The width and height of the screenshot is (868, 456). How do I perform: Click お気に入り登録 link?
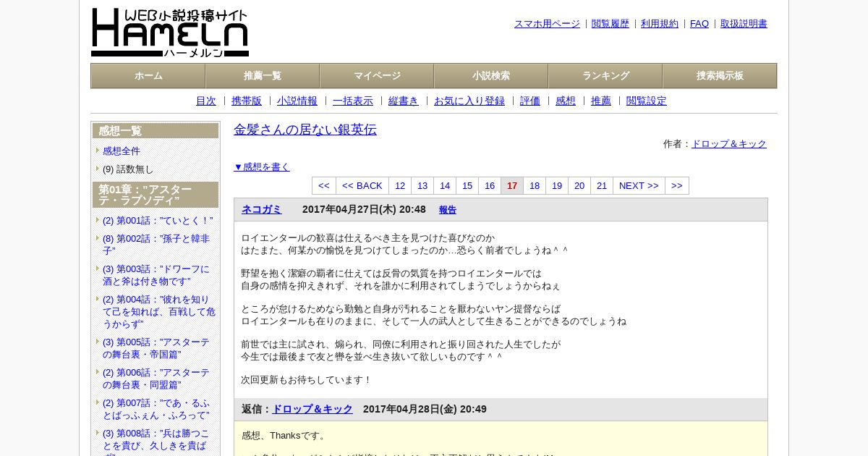(x=469, y=101)
